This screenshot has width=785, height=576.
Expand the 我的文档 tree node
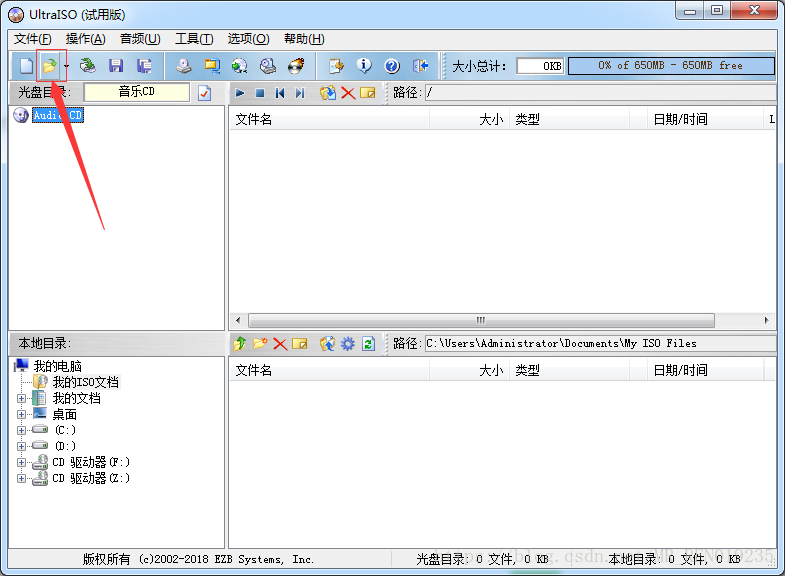coord(21,399)
